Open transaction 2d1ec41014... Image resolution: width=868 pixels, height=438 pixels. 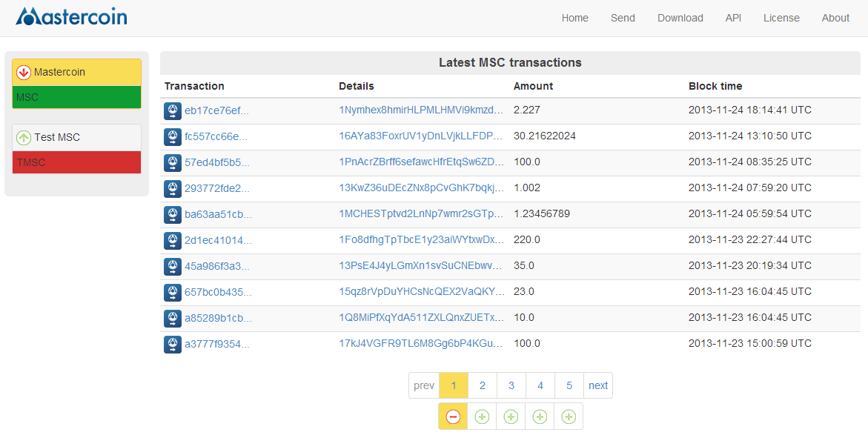(218, 240)
